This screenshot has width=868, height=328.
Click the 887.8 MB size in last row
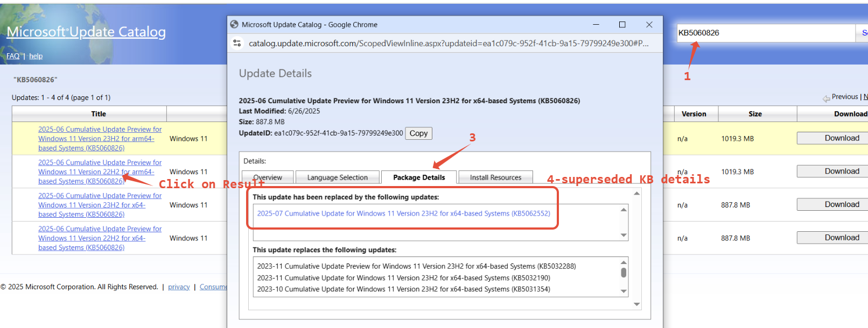736,238
